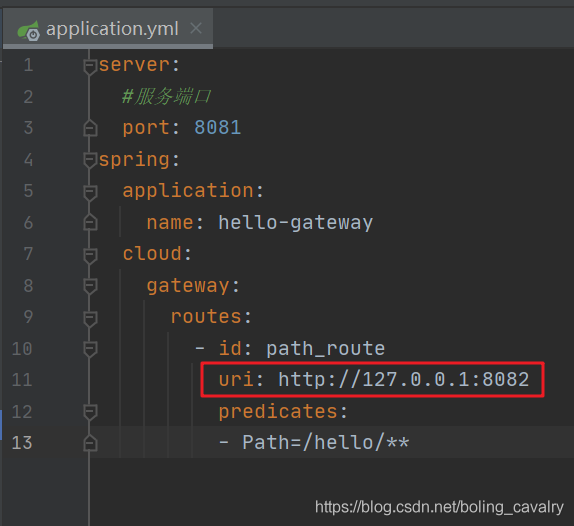Click the fold end marker on line 13
The image size is (574, 526).
click(x=90, y=443)
